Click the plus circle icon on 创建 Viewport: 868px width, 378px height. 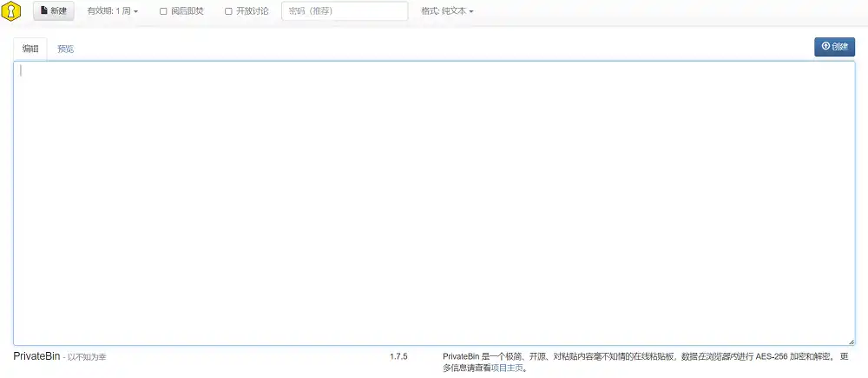(x=825, y=47)
